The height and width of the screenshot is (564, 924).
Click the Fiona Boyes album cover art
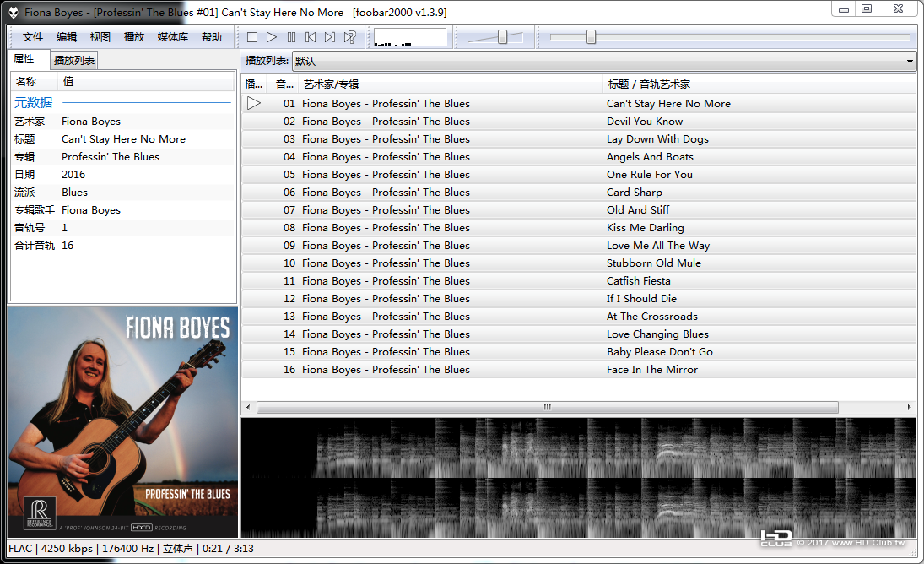click(122, 422)
